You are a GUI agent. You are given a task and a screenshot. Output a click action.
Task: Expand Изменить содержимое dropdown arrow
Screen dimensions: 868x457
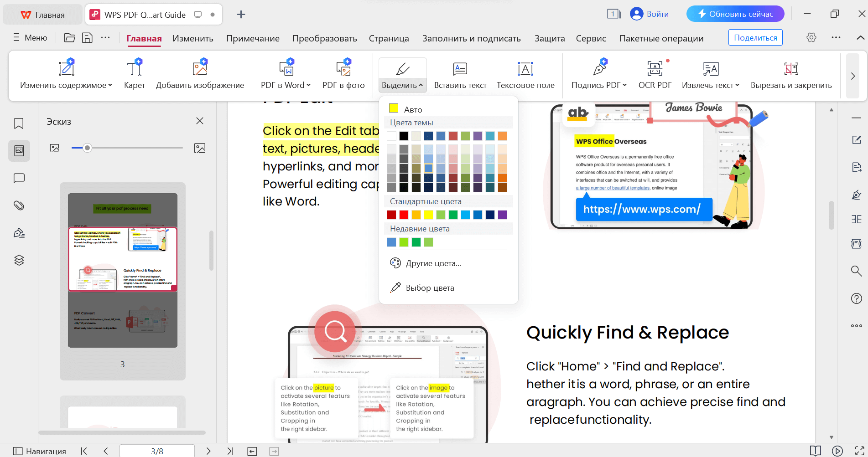point(110,85)
